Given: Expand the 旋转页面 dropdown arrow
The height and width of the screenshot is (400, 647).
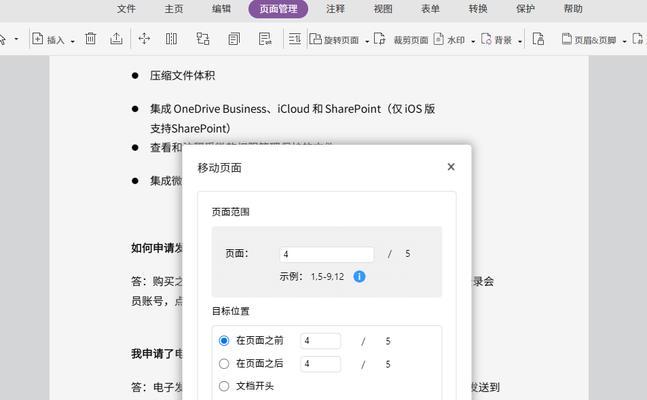Looking at the screenshot, I should 367,41.
